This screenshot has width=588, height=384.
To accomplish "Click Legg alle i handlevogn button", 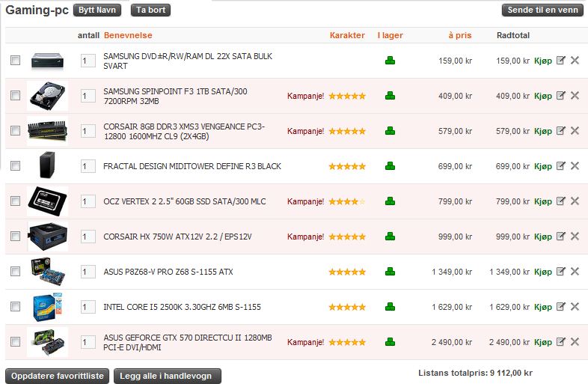I will [x=168, y=376].
